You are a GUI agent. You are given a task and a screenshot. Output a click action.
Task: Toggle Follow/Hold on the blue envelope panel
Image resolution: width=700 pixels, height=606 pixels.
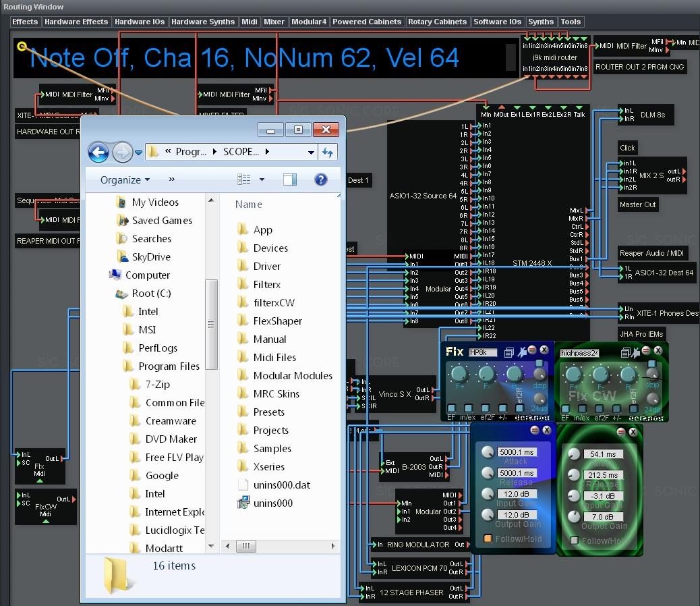[x=487, y=539]
